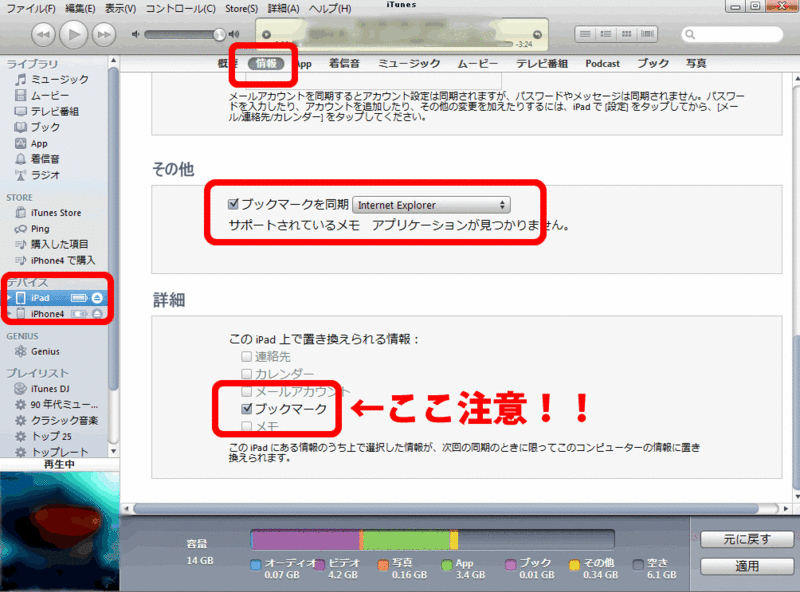800x592 pixels.
Task: Switch to Cover Flow view icon
Action: pos(647,34)
